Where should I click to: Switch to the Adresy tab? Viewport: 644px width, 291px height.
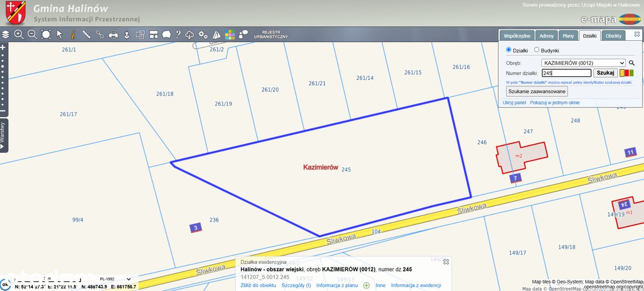click(x=546, y=36)
